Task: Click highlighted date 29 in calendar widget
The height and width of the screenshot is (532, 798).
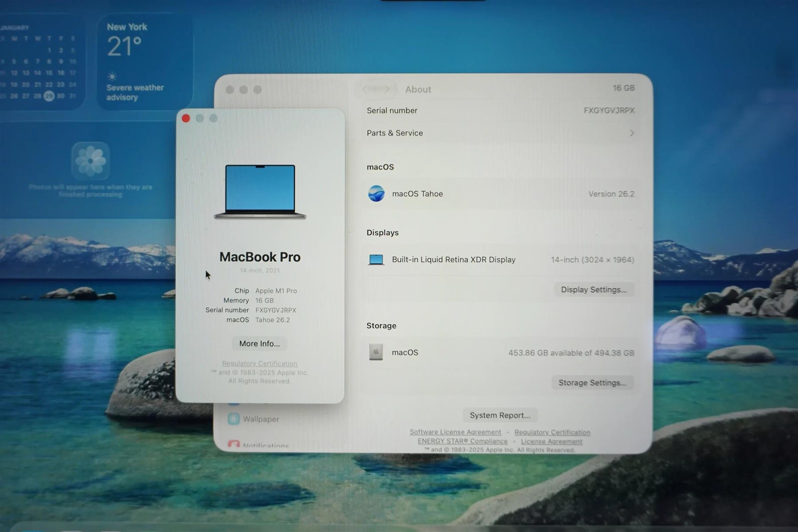Action: click(49, 96)
